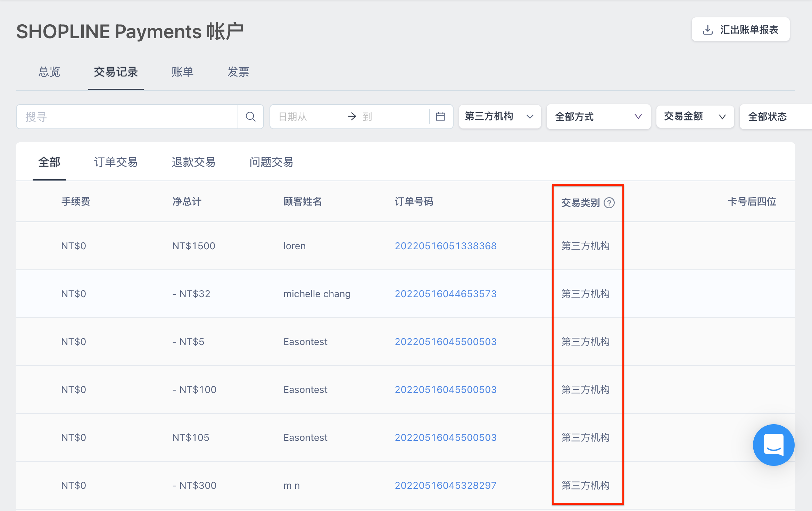Click the arrow between 日期从 and 到
The height and width of the screenshot is (511, 812).
click(352, 116)
